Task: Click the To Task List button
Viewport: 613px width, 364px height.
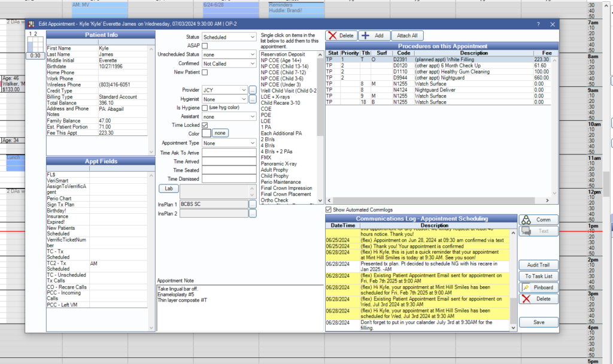Action: [x=538, y=276]
